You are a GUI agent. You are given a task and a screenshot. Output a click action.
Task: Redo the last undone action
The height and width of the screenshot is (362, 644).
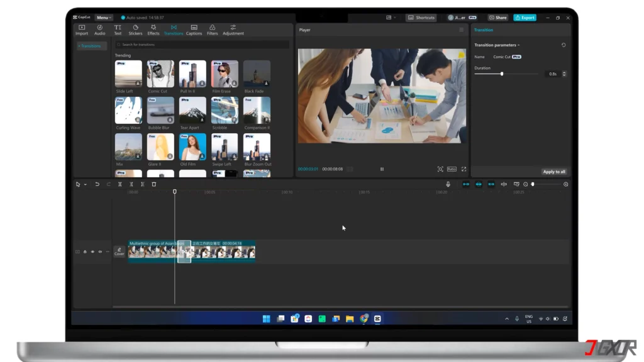[108, 185]
